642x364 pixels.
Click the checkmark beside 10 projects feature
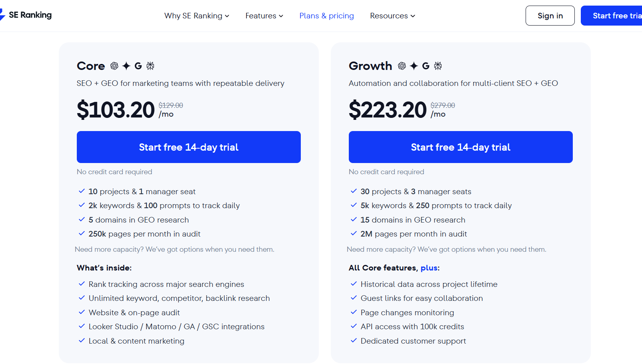click(x=82, y=191)
